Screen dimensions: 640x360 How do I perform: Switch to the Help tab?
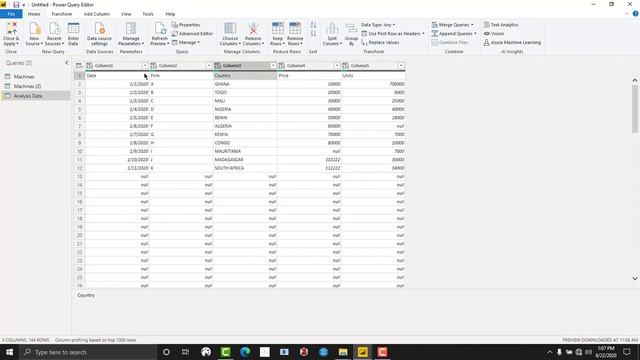tap(170, 14)
